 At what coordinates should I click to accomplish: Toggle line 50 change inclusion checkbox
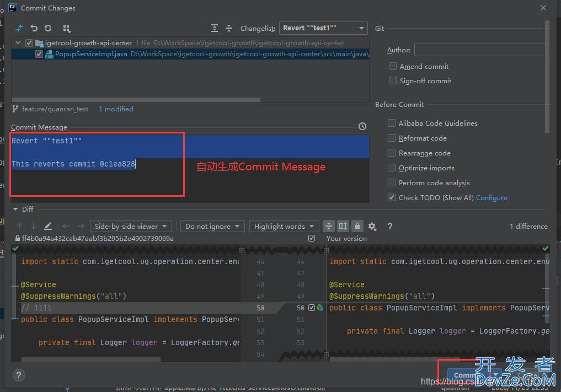click(x=311, y=308)
